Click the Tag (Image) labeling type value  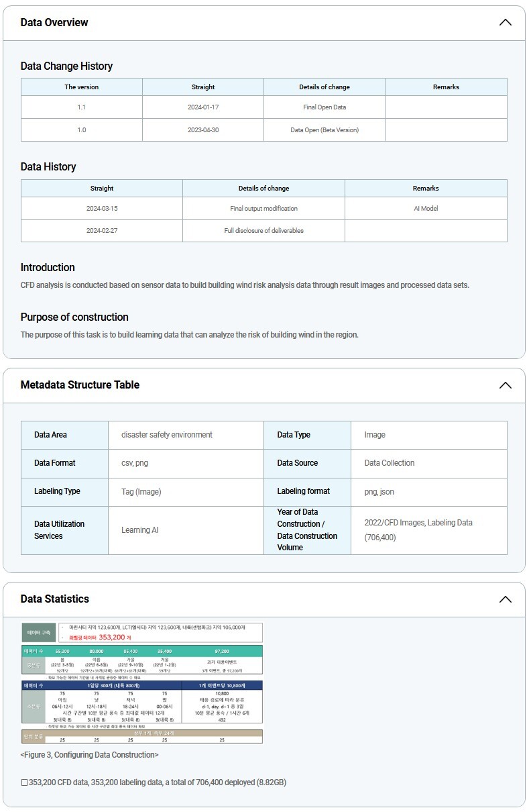pos(141,492)
